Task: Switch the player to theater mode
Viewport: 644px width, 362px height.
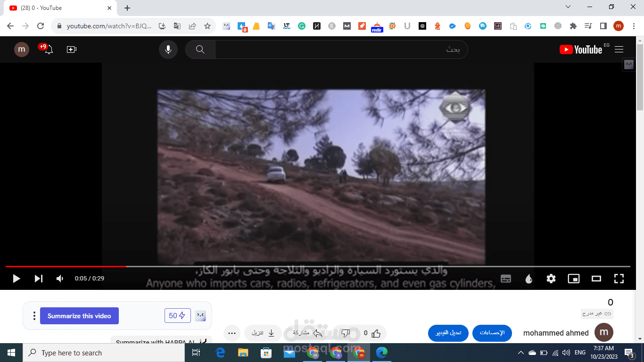Action: pos(596,279)
